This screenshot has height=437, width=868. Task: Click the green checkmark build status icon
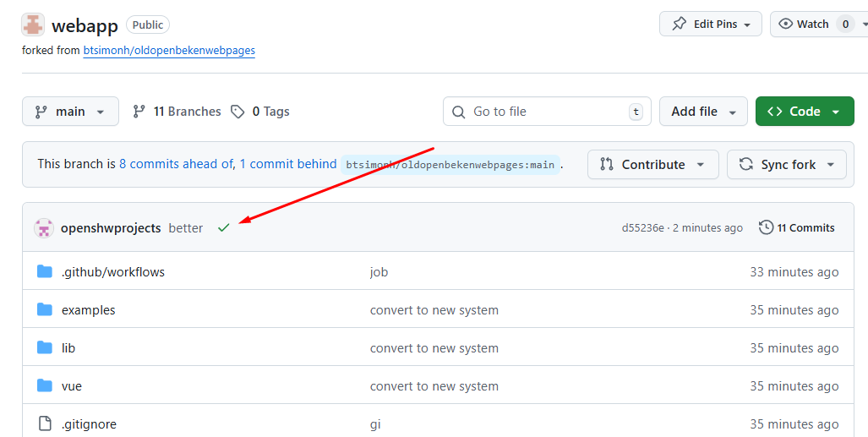tap(224, 227)
